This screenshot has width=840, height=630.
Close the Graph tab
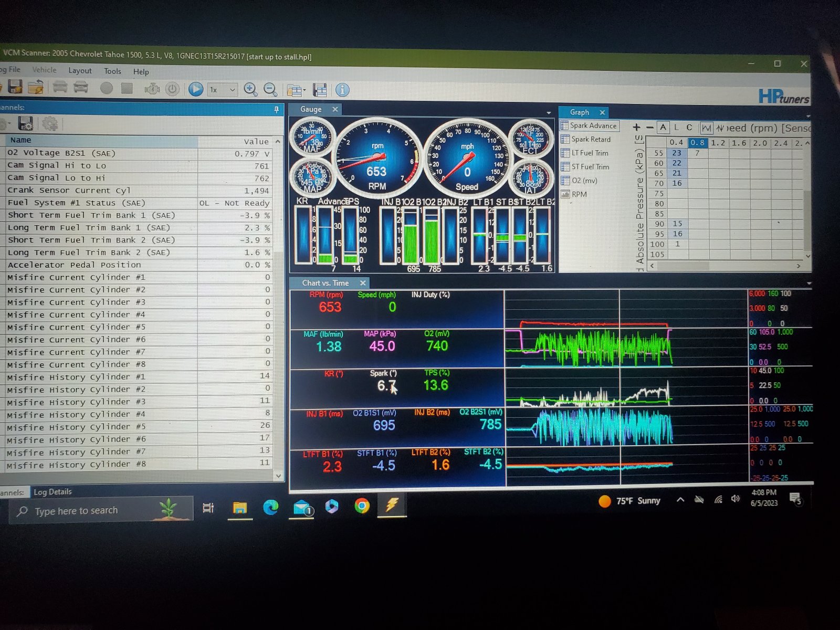click(602, 112)
